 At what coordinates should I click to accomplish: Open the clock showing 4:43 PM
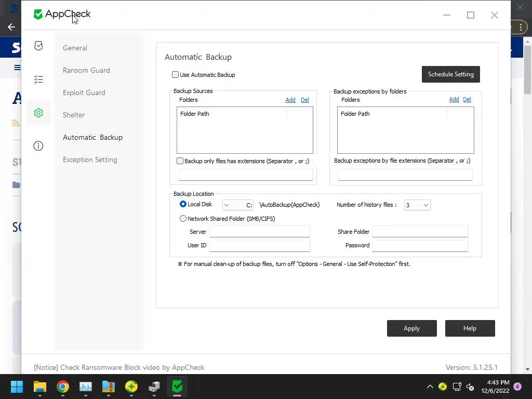coord(495,387)
